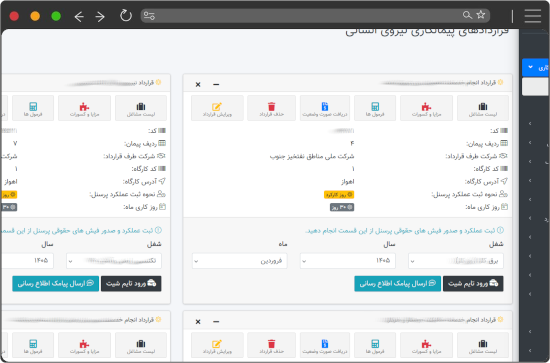Open شغل dropdown in contract row ۴ card
Viewport: 550px width, 363px height.
pos(456,261)
